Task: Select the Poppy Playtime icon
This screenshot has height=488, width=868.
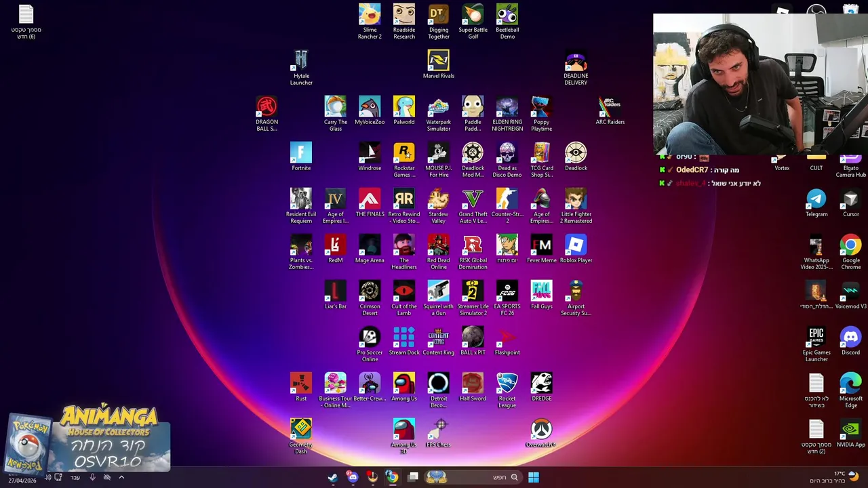Action: click(541, 114)
